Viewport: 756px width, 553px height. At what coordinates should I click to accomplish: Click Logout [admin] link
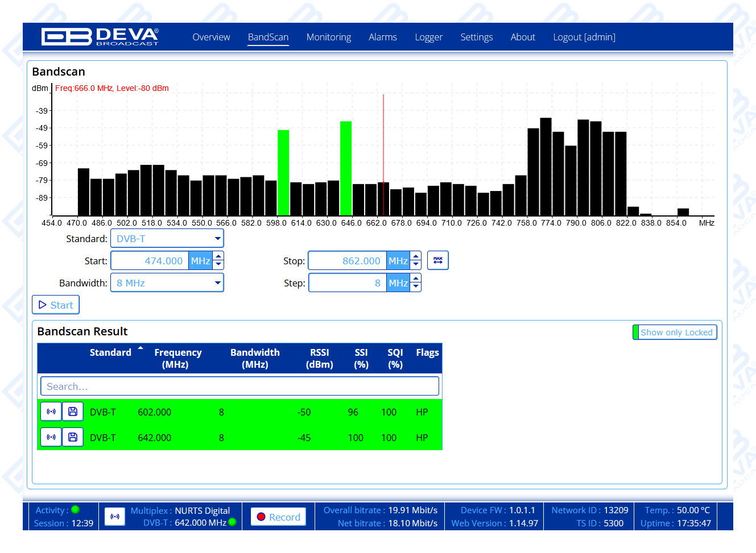[584, 37]
